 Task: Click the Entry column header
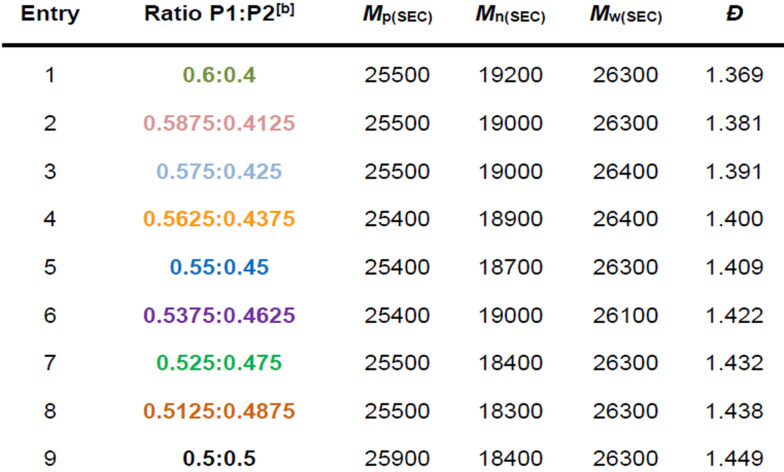50,17
